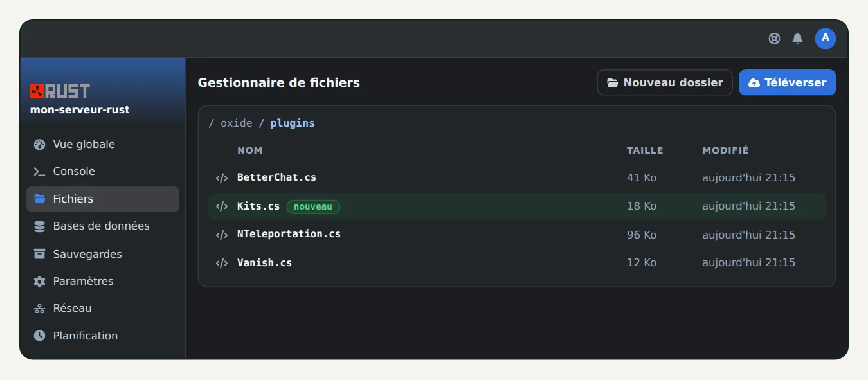Sort by the NOM column header
Screen dimensions: 868x380
(250, 150)
